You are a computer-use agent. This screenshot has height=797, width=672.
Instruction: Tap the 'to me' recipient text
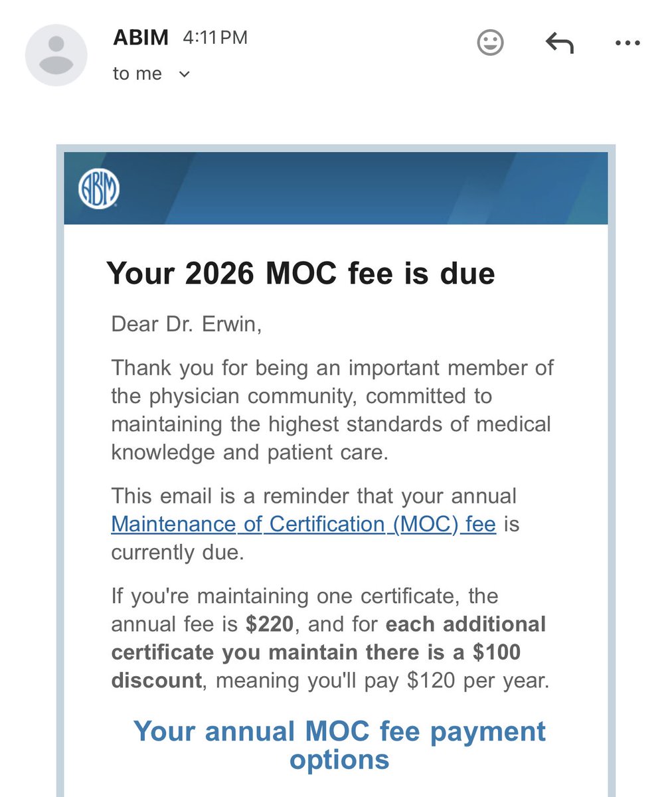[x=137, y=74]
